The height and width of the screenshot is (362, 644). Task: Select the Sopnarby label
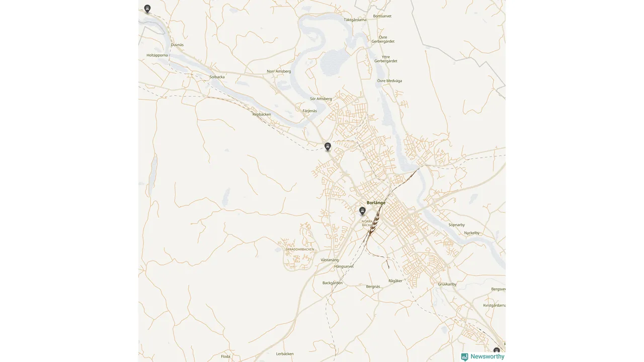(x=457, y=225)
